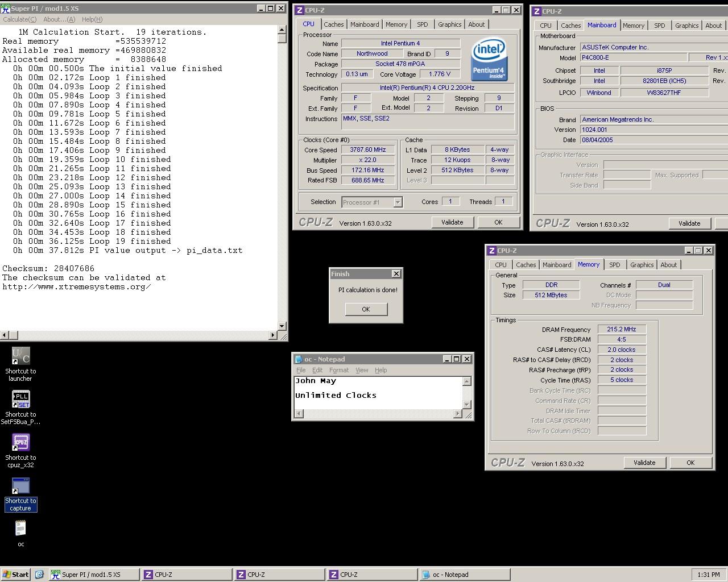Screen dimensions: 728x582
Task: Open the oc text file desktop icon
Action: [x=20, y=534]
